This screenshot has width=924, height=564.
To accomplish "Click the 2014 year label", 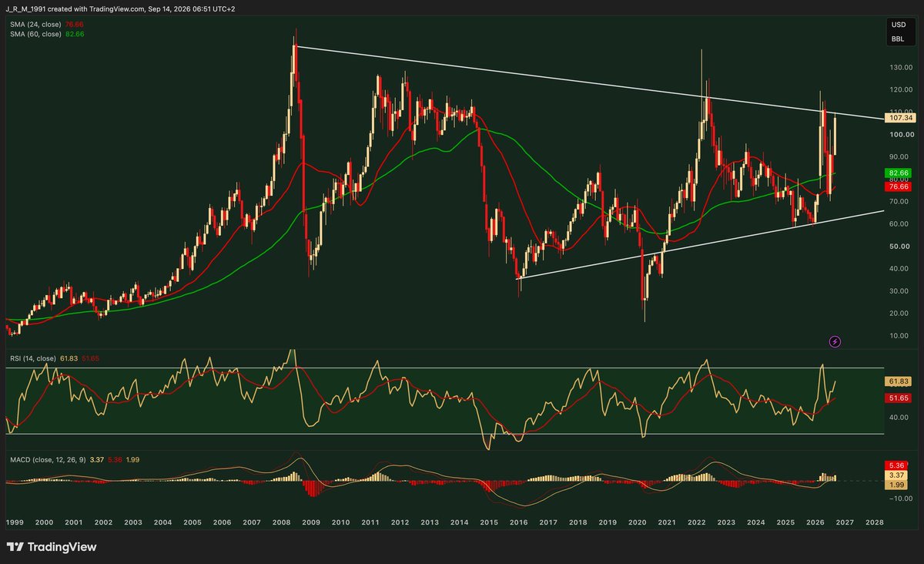I will pyautogui.click(x=460, y=522).
